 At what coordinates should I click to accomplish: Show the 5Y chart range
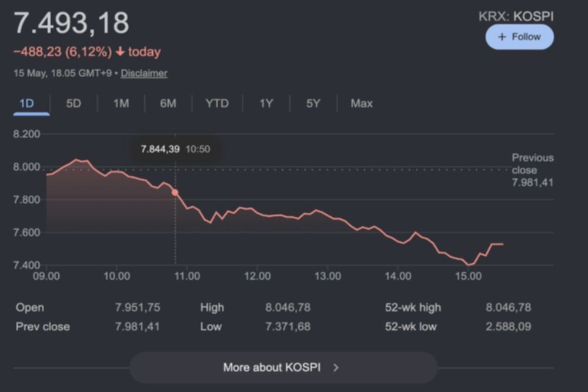pos(313,103)
